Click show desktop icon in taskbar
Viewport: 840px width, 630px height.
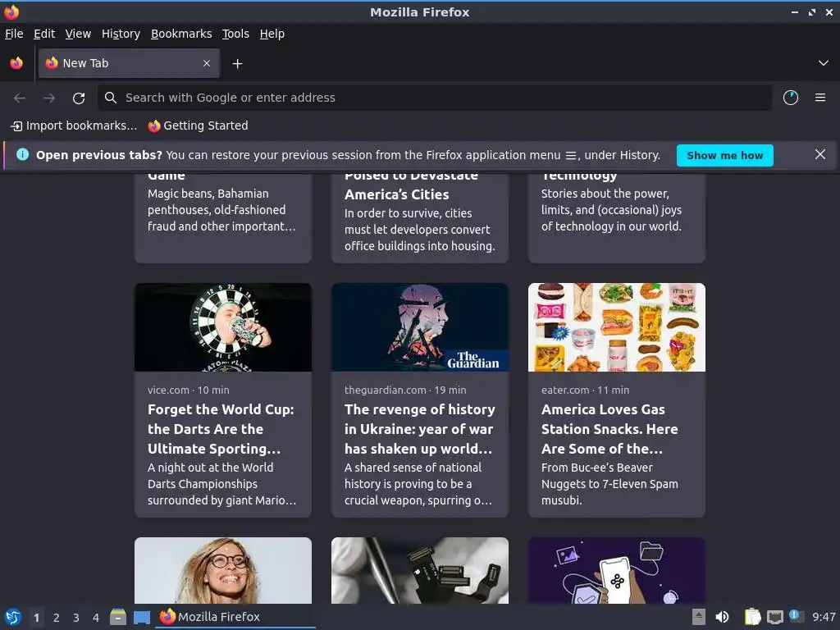click(x=141, y=617)
